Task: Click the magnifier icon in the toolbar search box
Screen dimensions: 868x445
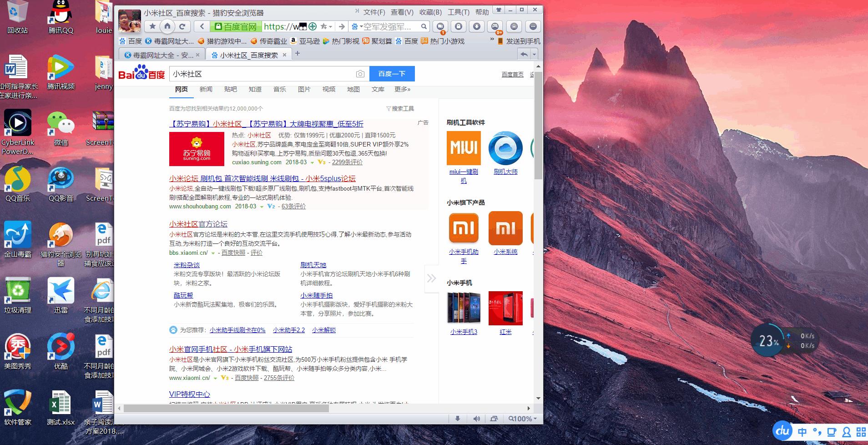Action: (x=424, y=26)
